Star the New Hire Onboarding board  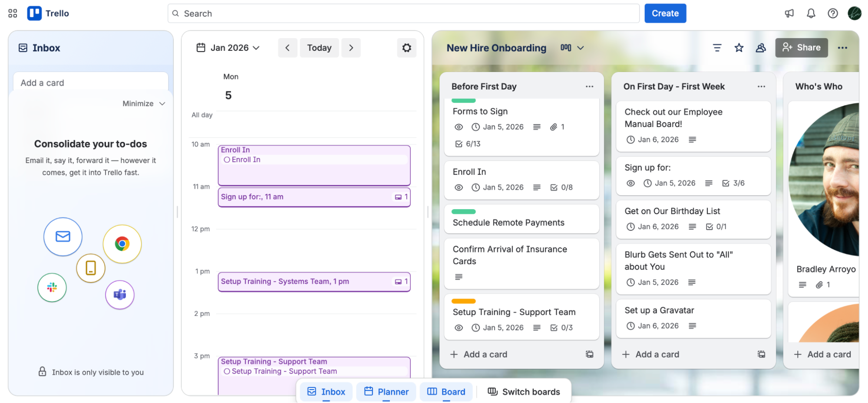pyautogui.click(x=739, y=48)
